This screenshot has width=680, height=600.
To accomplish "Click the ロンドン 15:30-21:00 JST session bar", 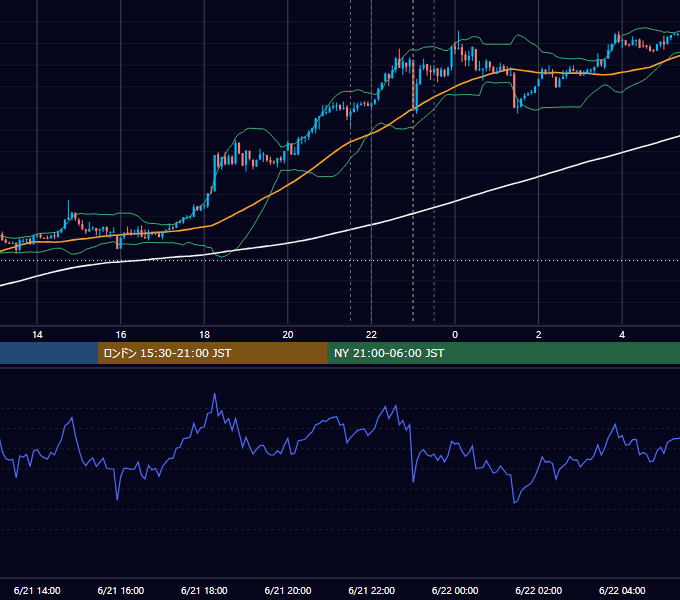I will [x=212, y=353].
